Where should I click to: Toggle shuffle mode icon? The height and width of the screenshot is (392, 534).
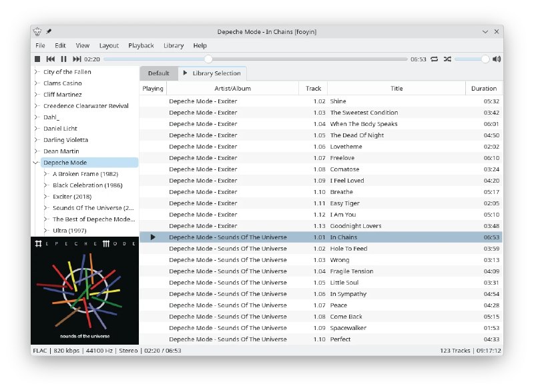pyautogui.click(x=447, y=59)
